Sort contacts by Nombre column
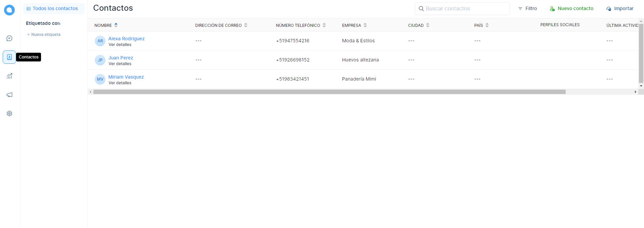 click(x=116, y=25)
